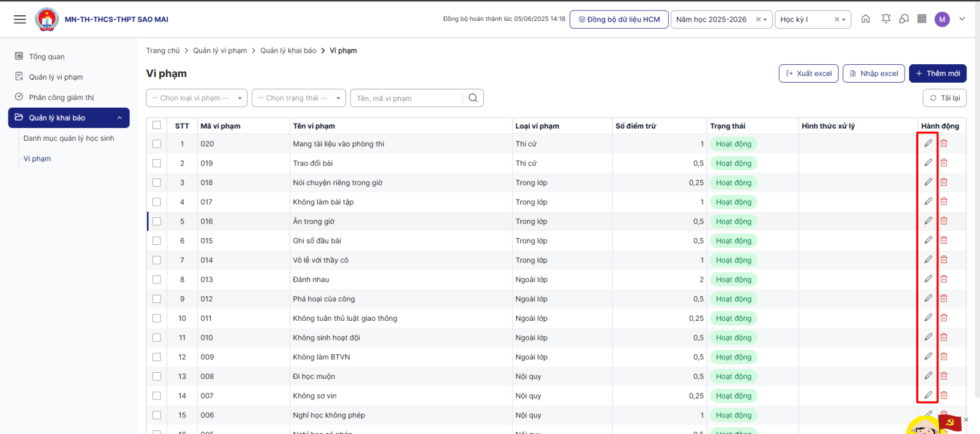Click the home icon in header
This screenshot has height=434, width=980.
865,19
